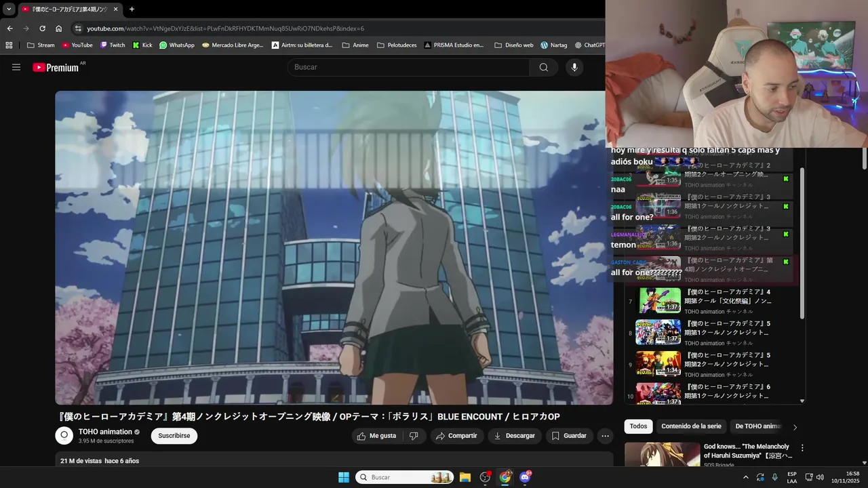Save the video with Guardar
868x488 pixels.
(x=569, y=436)
